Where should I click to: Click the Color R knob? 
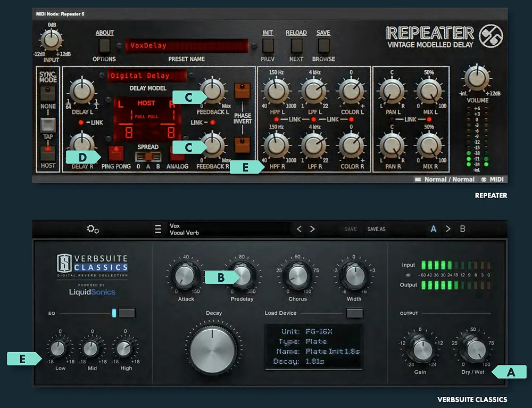tap(351, 145)
